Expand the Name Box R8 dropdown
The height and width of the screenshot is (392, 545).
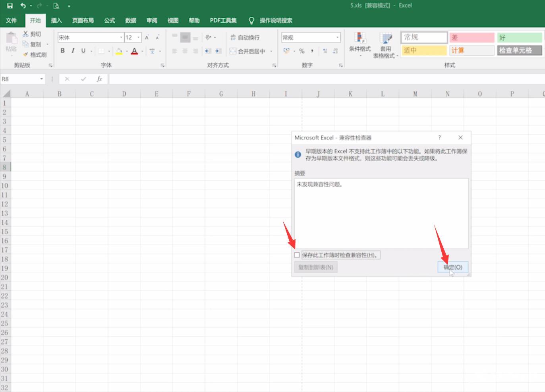point(42,79)
